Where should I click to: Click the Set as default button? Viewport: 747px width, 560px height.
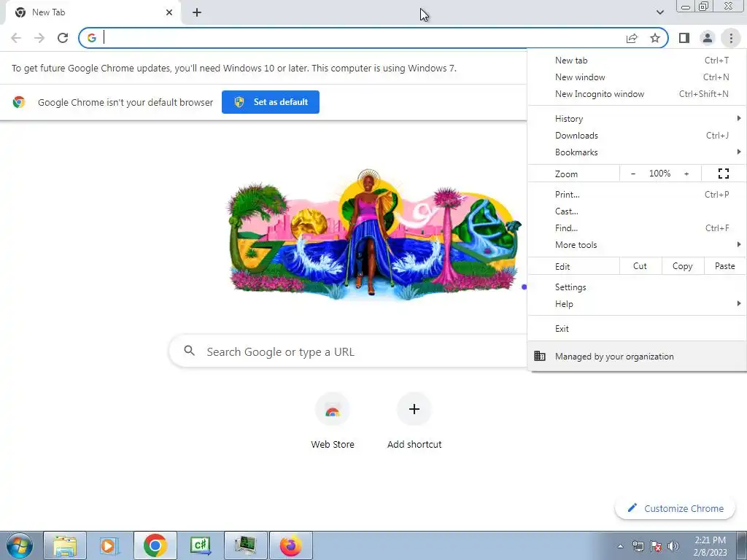click(x=271, y=102)
